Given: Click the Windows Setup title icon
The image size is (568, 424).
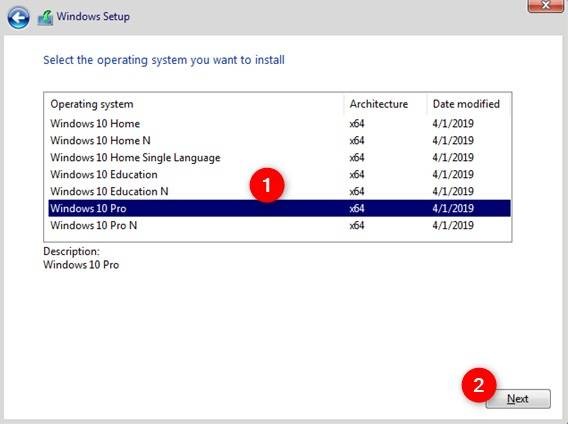Looking at the screenshot, I should point(45,17).
